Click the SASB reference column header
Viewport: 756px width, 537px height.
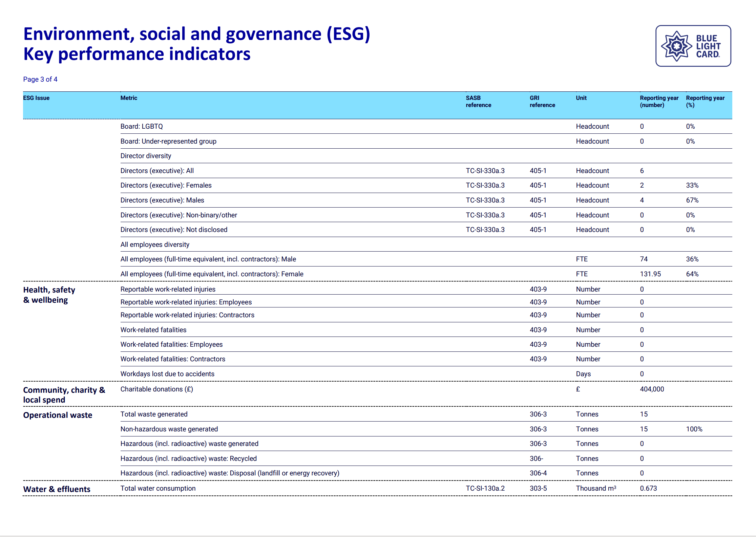click(x=478, y=101)
